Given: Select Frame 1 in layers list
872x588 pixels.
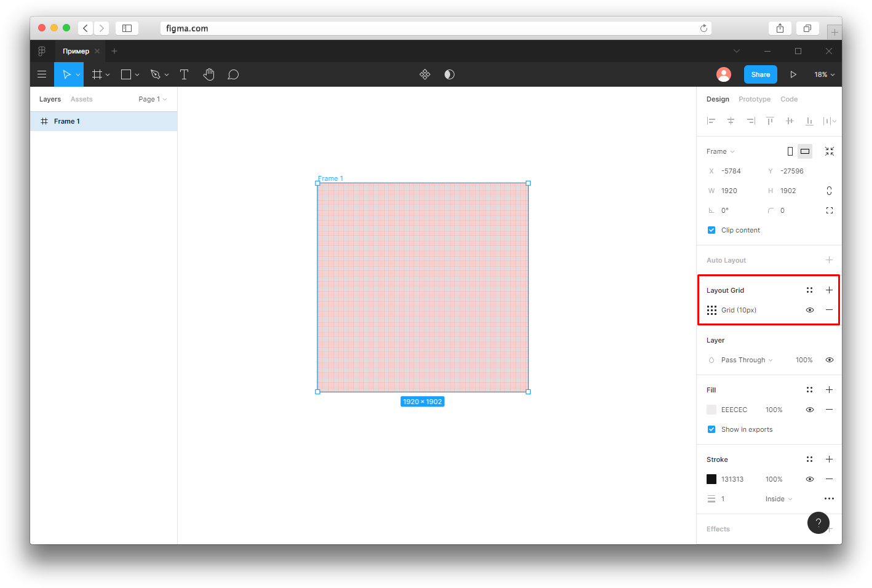Looking at the screenshot, I should pyautogui.click(x=103, y=121).
